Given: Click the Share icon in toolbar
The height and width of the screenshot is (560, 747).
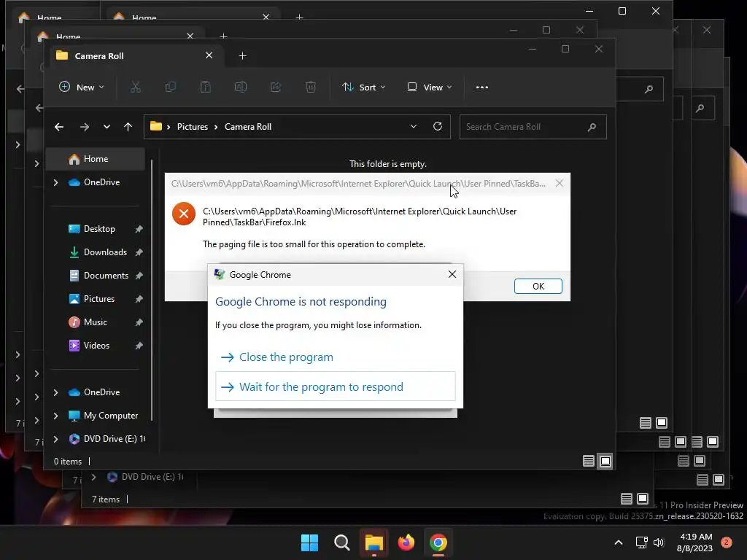Looking at the screenshot, I should (275, 87).
